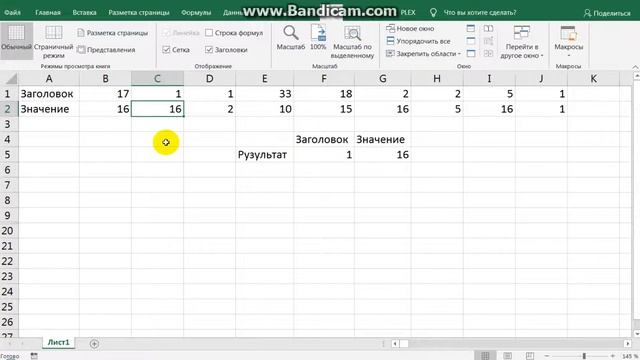Toggle the Заголовки headings checkbox
640x360 pixels.
(209, 50)
